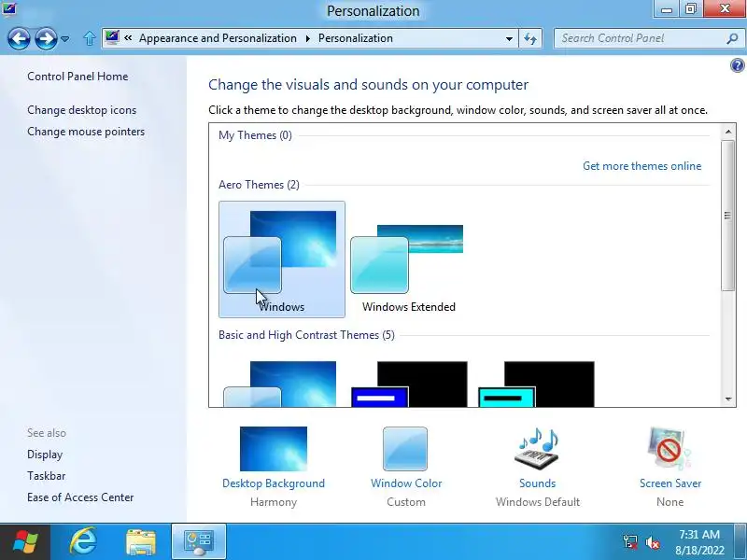Click the 'My Themes (0)' heading

coord(255,135)
